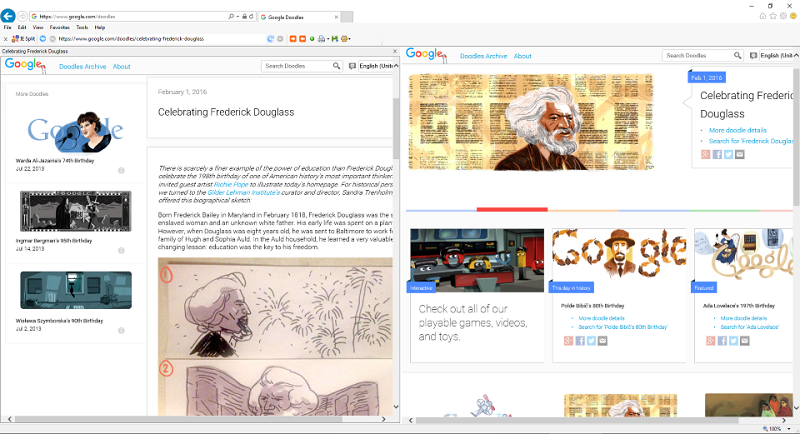Close the Google Doodles tab

336,17
